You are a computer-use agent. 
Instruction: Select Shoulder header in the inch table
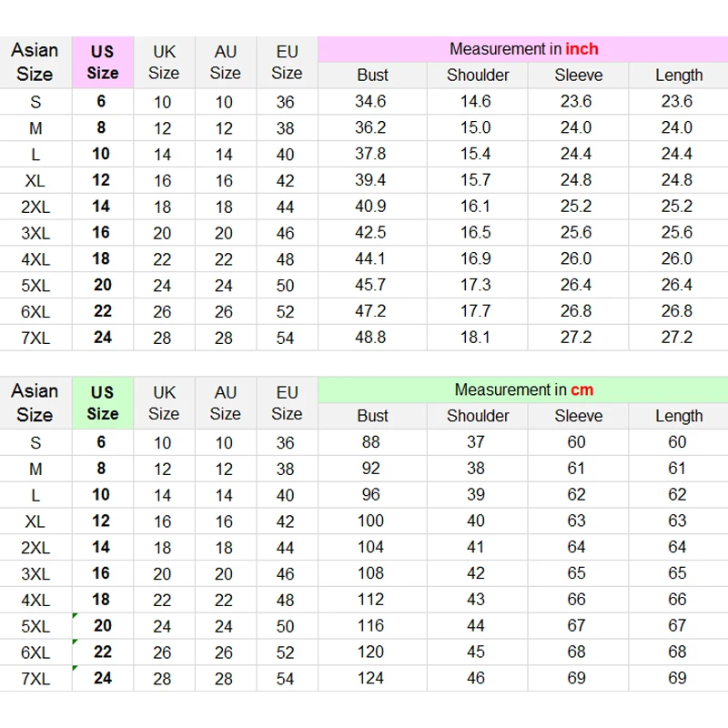(478, 76)
